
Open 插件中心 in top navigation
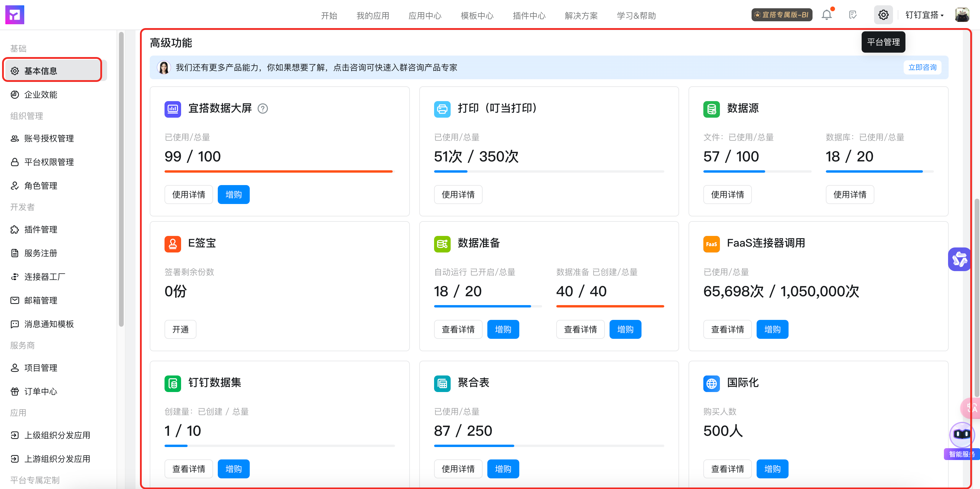coord(529,16)
